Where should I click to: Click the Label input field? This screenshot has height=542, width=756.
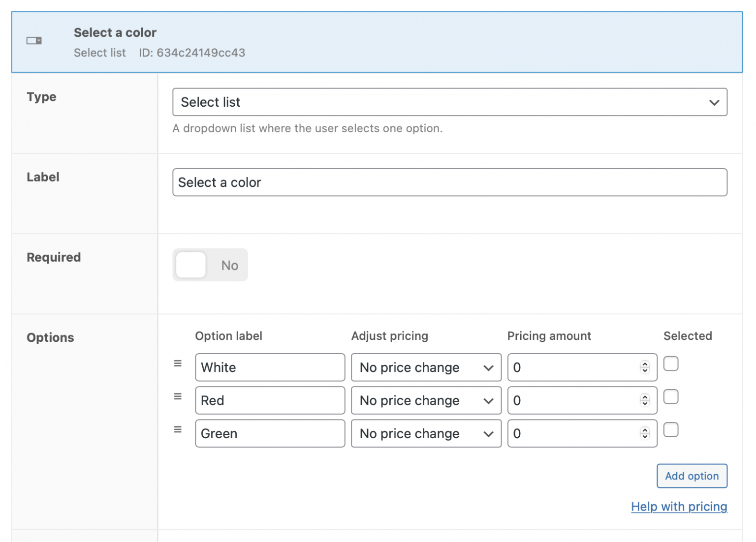(449, 182)
